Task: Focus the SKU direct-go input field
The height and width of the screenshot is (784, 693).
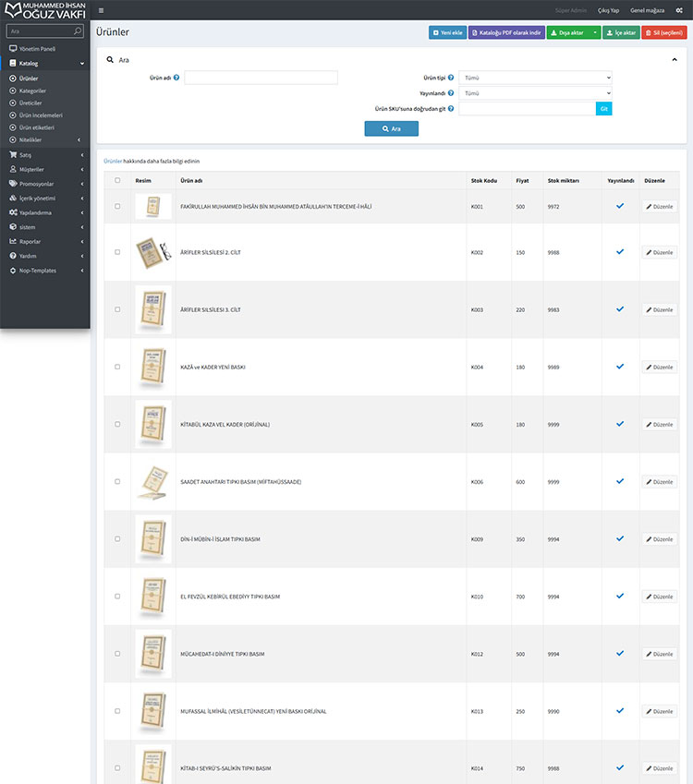Action: pyautogui.click(x=527, y=108)
